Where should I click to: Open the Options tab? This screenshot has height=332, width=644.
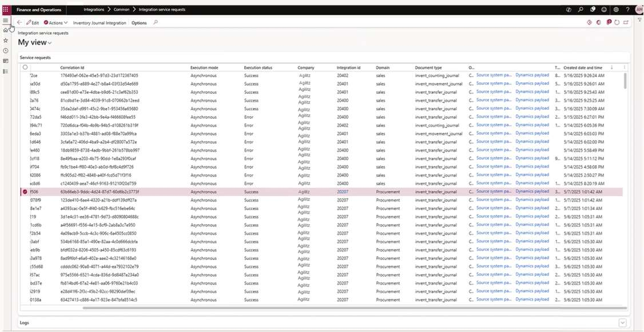point(139,23)
